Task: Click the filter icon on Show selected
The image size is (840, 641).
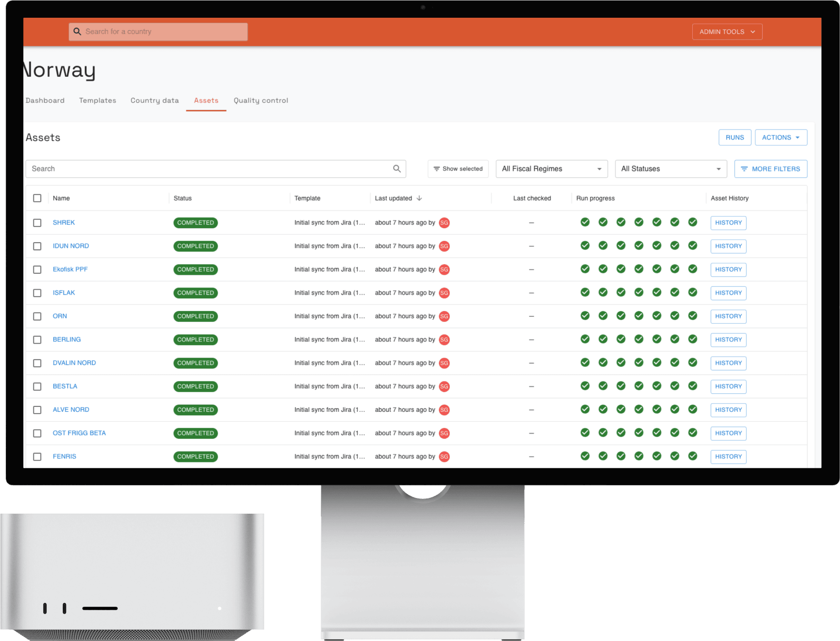Action: tap(436, 169)
